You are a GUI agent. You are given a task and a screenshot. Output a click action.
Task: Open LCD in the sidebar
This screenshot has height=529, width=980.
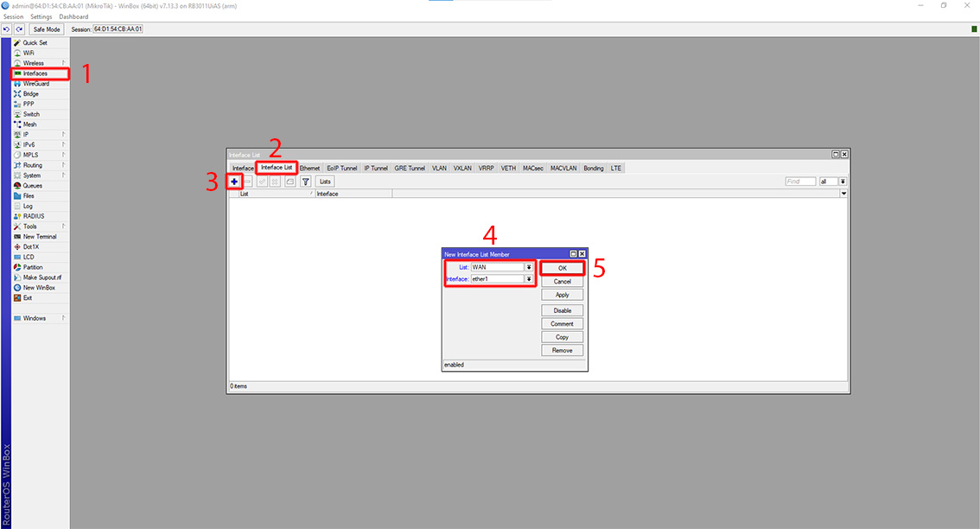41,257
